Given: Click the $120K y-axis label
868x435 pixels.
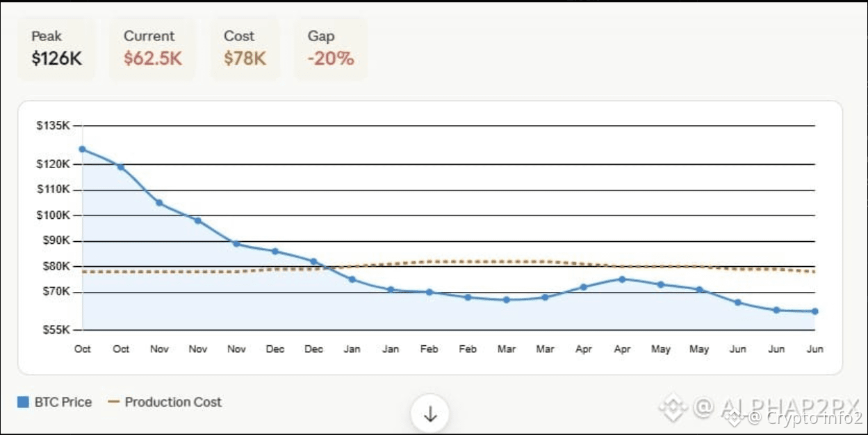Looking at the screenshot, I should 54,164.
